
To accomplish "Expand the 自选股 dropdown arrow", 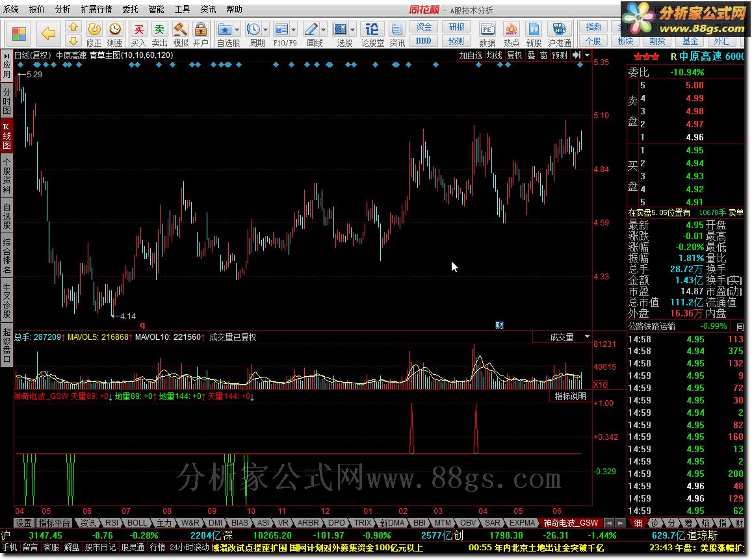I will 237,30.
